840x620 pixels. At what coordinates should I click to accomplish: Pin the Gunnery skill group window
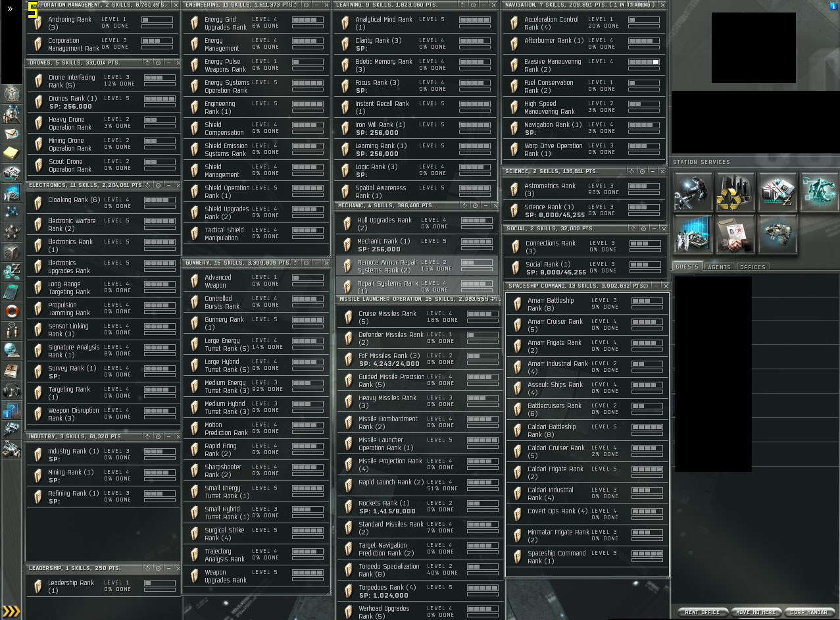pos(307,263)
